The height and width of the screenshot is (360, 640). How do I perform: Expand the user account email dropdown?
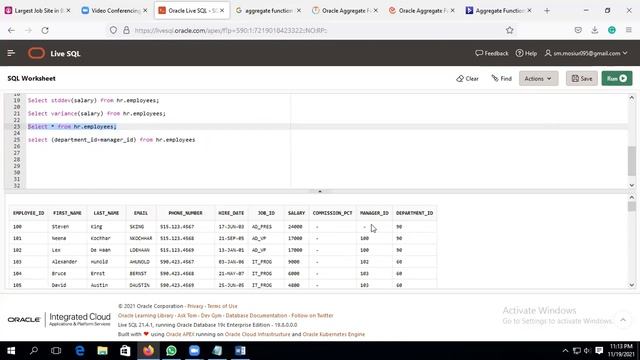(586, 53)
